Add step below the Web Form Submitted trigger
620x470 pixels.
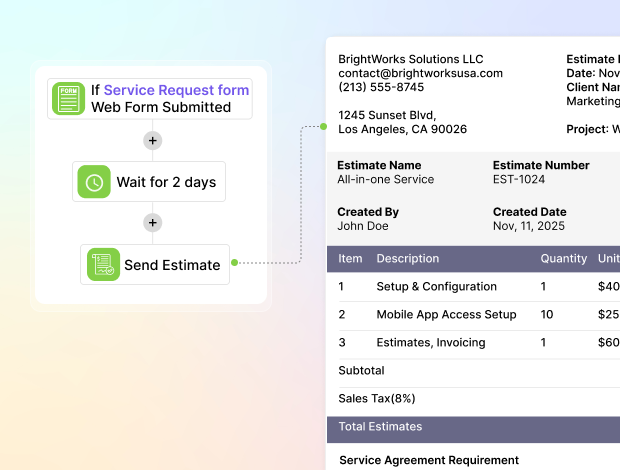point(153,140)
